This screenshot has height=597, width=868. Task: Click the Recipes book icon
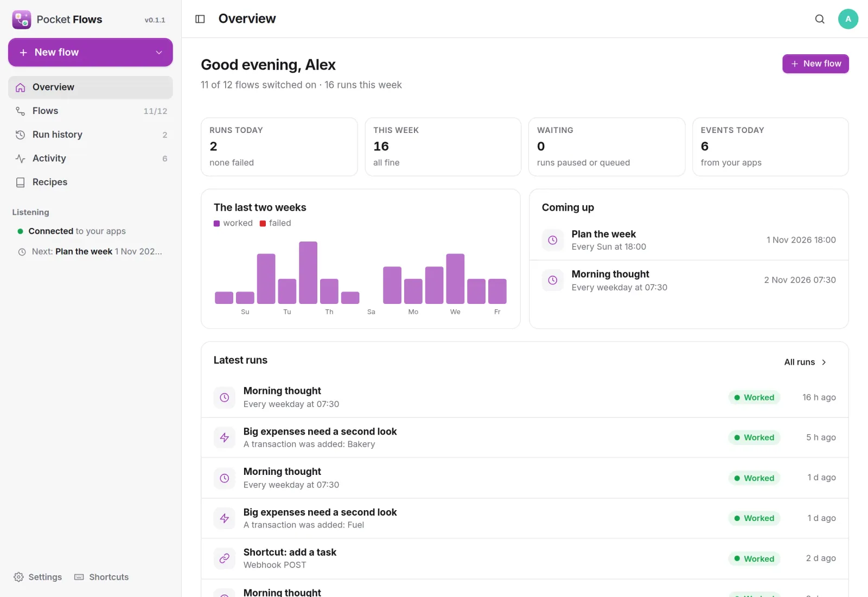(x=21, y=182)
